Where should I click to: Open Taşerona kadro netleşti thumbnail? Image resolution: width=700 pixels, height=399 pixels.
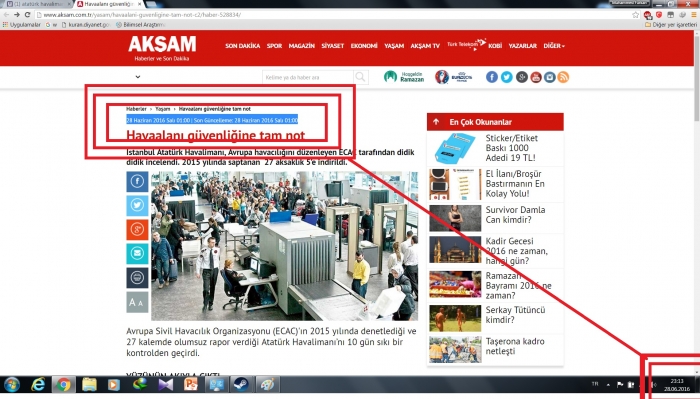(455, 349)
